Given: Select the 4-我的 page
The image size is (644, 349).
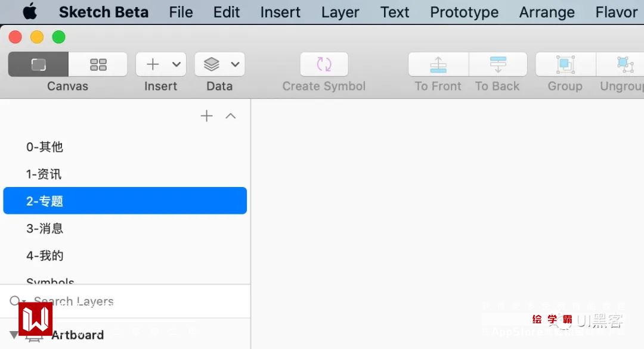Looking at the screenshot, I should [45, 255].
